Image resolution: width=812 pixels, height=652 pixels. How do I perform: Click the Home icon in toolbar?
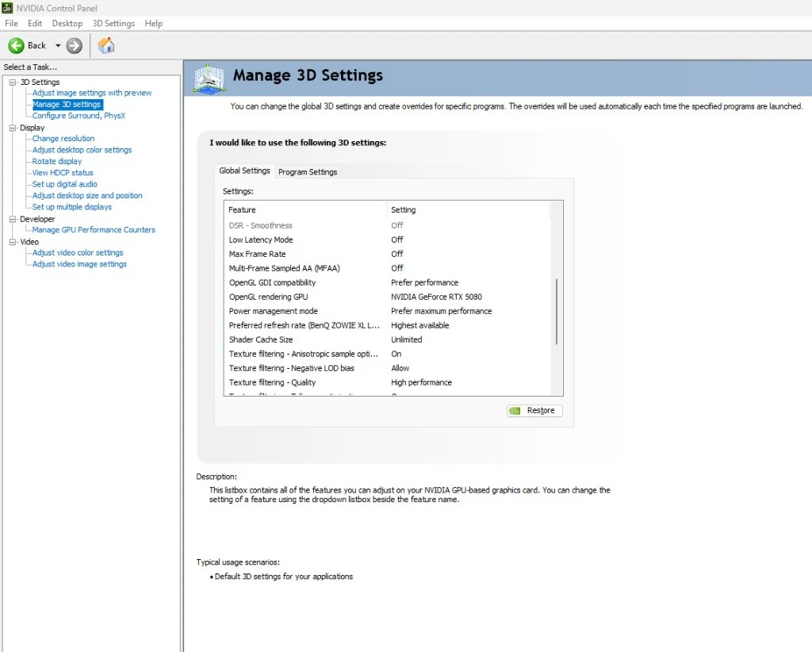point(106,45)
